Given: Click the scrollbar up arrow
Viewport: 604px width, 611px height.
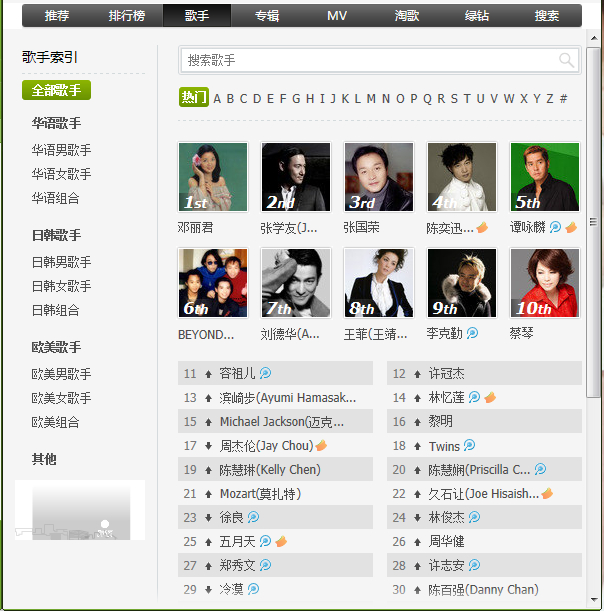Looking at the screenshot, I should pos(594,38).
